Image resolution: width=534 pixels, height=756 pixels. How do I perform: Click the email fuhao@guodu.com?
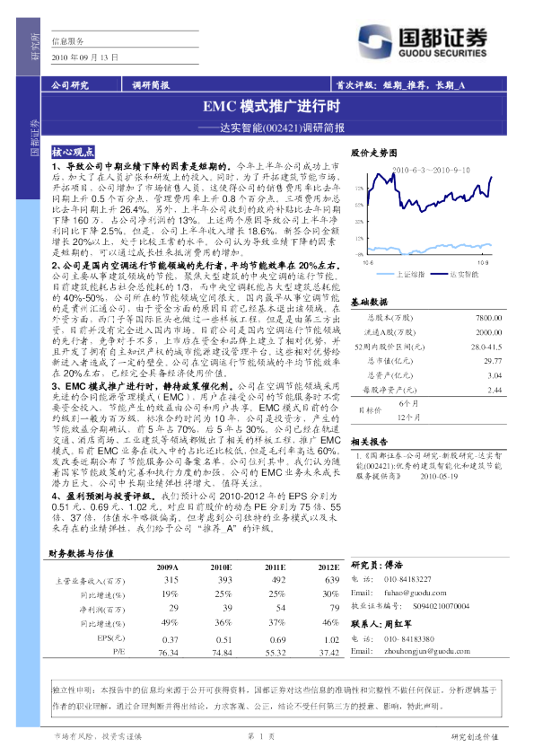pos(415,593)
